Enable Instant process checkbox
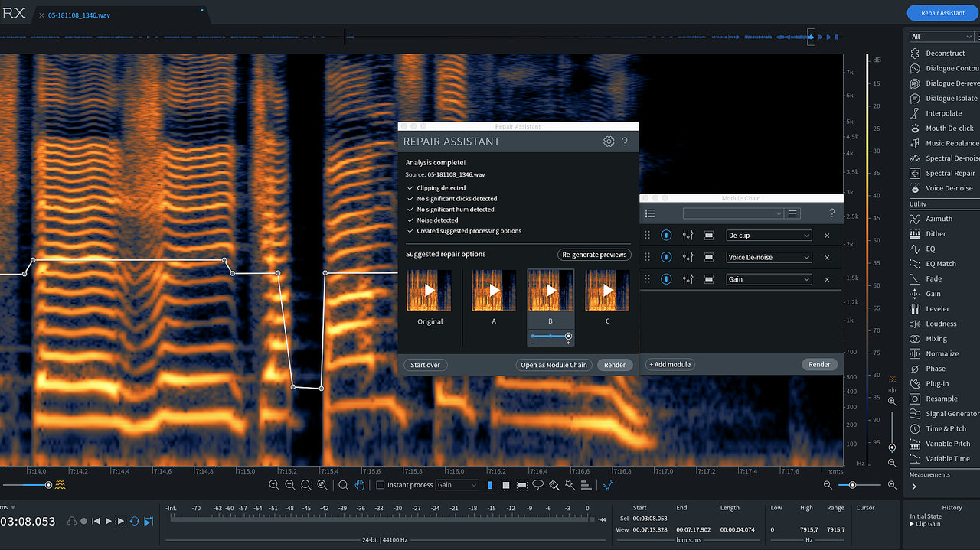980x550 pixels. tap(381, 485)
